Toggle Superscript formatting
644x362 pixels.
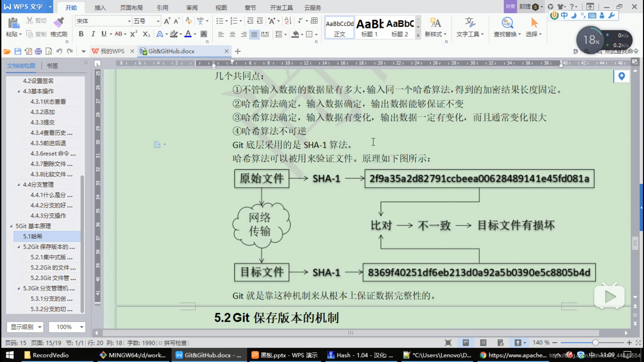pos(133,34)
